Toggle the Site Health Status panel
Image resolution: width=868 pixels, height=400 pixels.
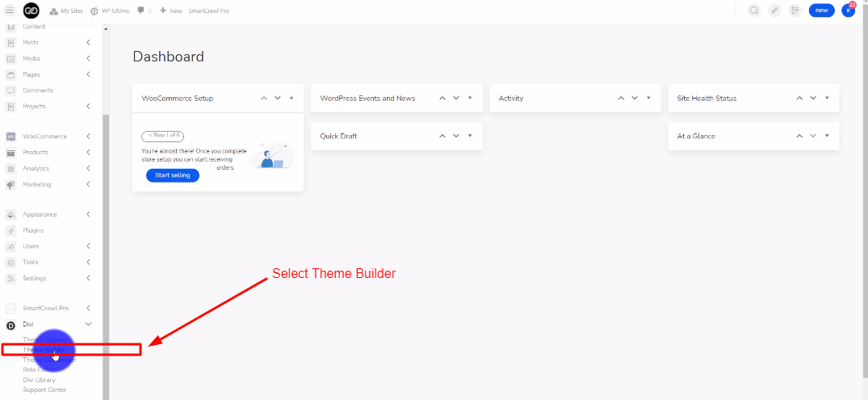click(x=827, y=98)
